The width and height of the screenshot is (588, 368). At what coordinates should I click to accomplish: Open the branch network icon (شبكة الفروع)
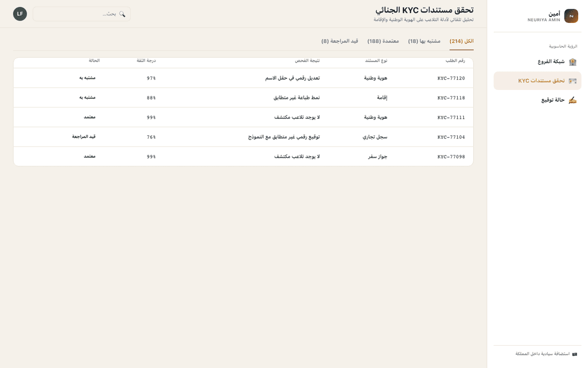pyautogui.click(x=572, y=62)
